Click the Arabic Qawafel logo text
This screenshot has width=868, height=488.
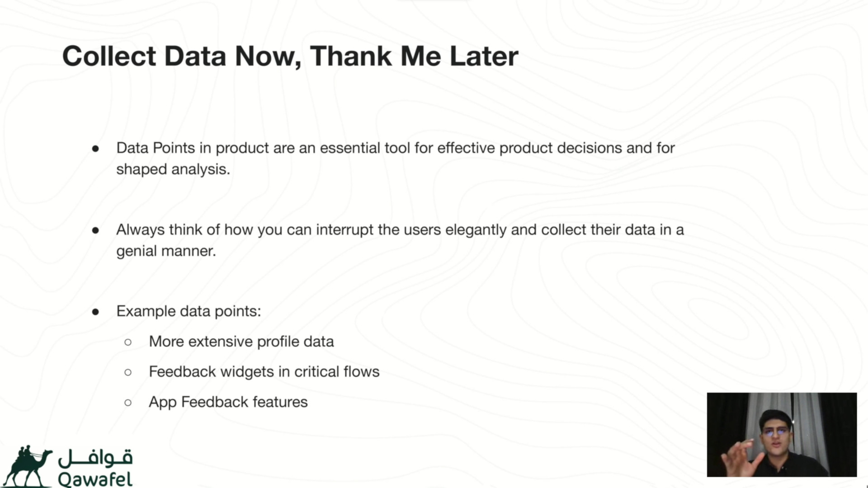coord(95,458)
